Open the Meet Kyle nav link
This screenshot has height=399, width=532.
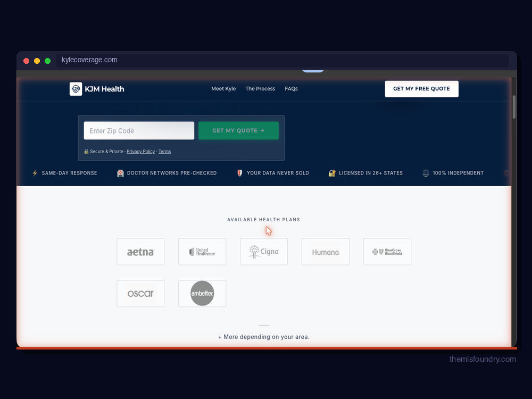tap(223, 88)
